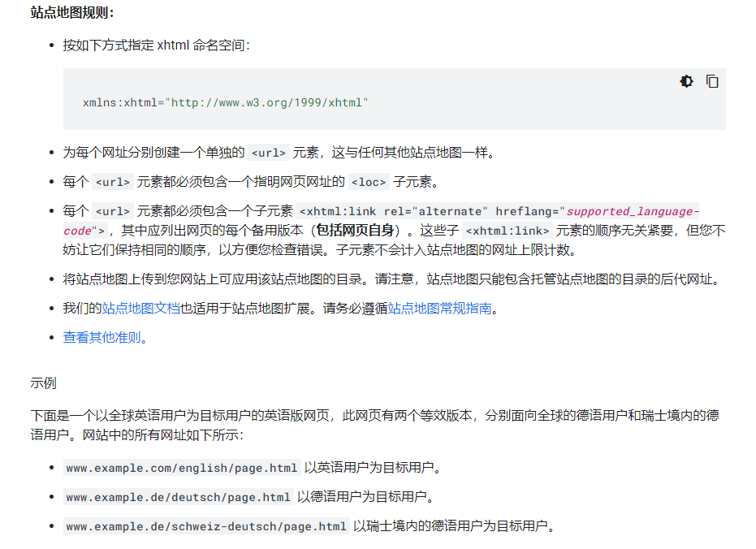The height and width of the screenshot is (549, 756).
Task: Open the 站点地图文档 link
Action: click(140, 309)
